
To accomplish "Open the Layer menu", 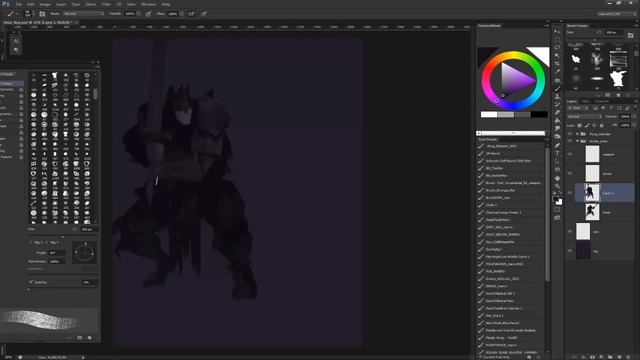I will point(61,4).
